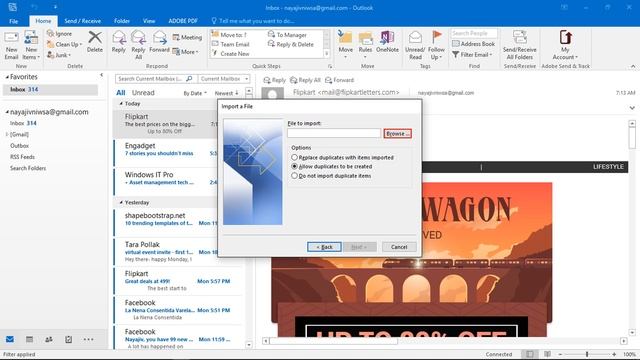
Task: Collapse the Today message group
Action: 121,104
